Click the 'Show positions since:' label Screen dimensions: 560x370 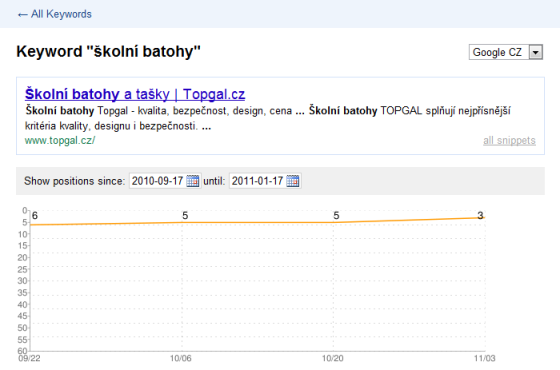pyautogui.click(x=75, y=181)
